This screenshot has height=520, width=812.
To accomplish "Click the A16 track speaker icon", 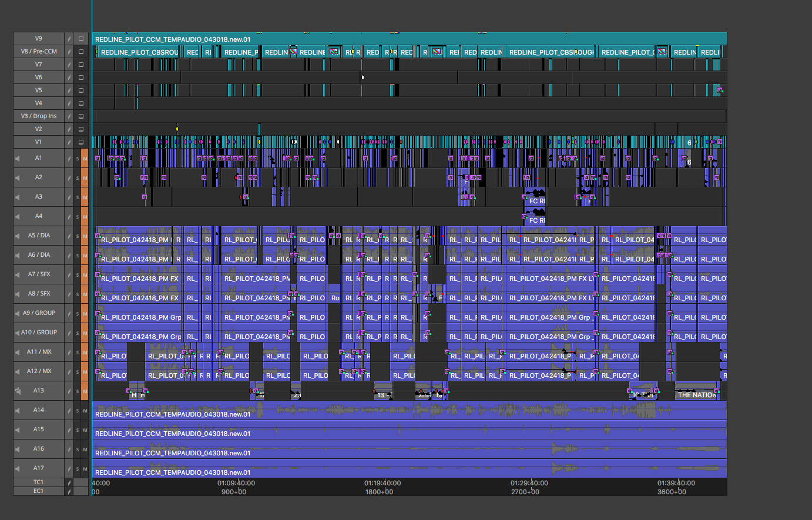I will 17,449.
